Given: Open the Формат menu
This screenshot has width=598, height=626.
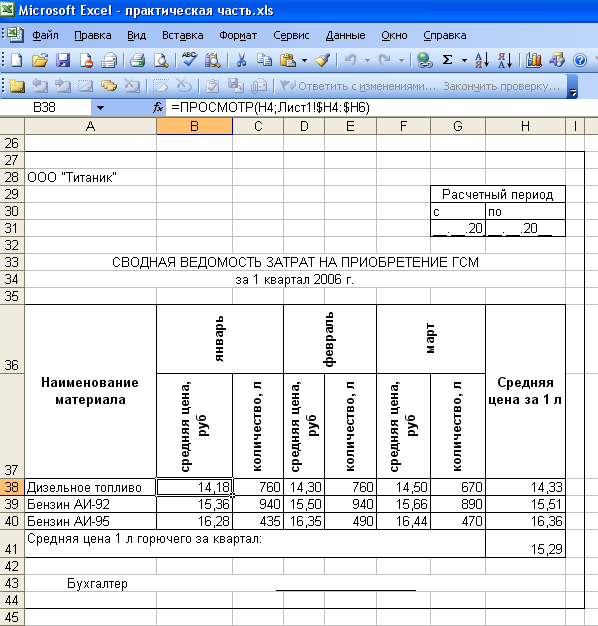Looking at the screenshot, I should (238, 35).
